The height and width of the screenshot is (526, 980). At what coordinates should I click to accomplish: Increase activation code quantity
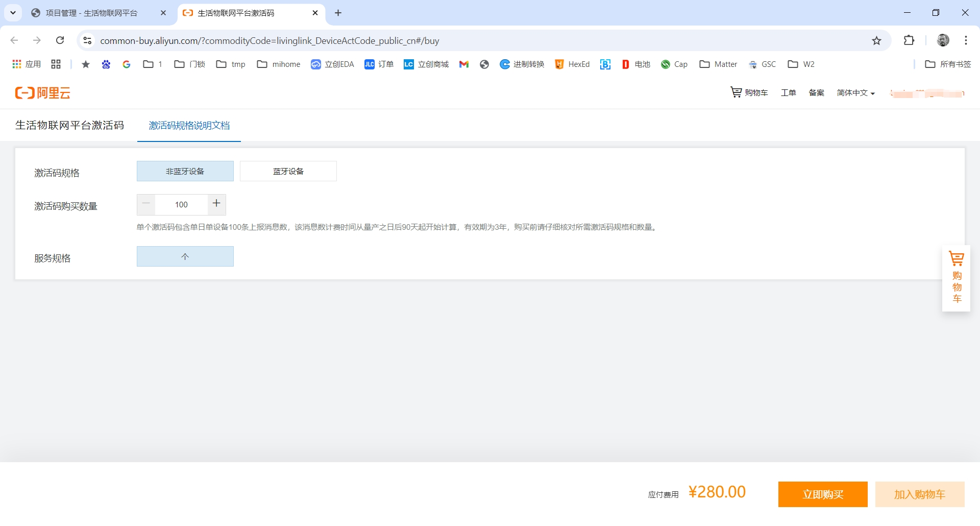216,204
